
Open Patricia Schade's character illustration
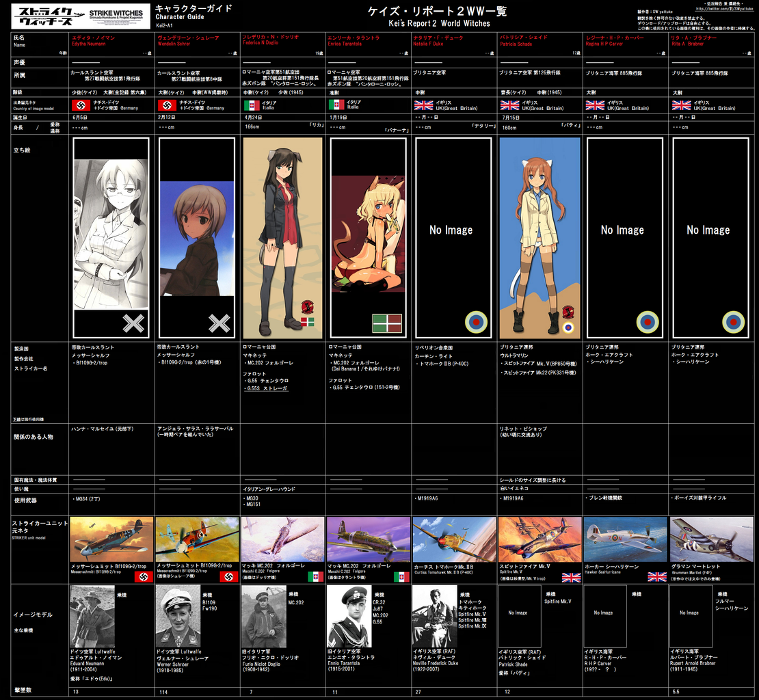coord(540,237)
